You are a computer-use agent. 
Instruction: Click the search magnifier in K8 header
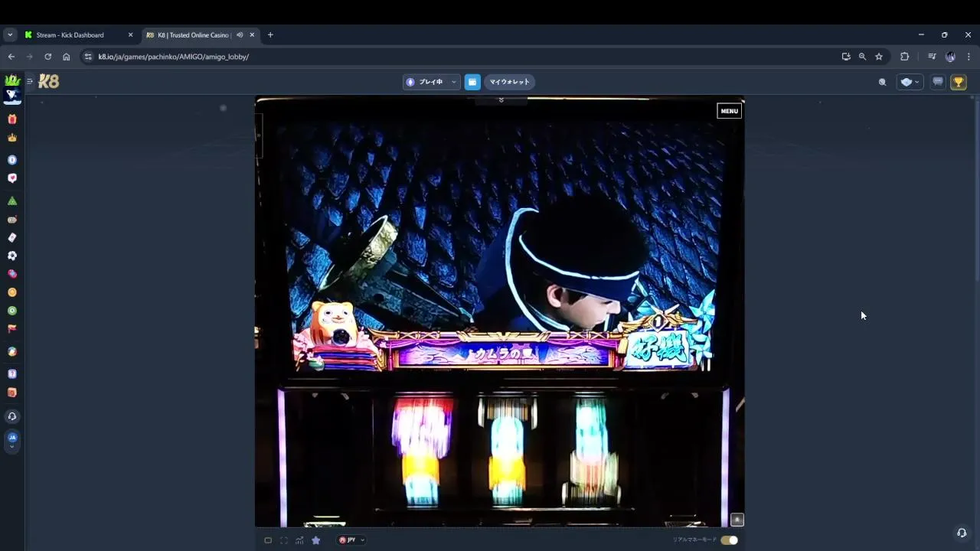(882, 82)
